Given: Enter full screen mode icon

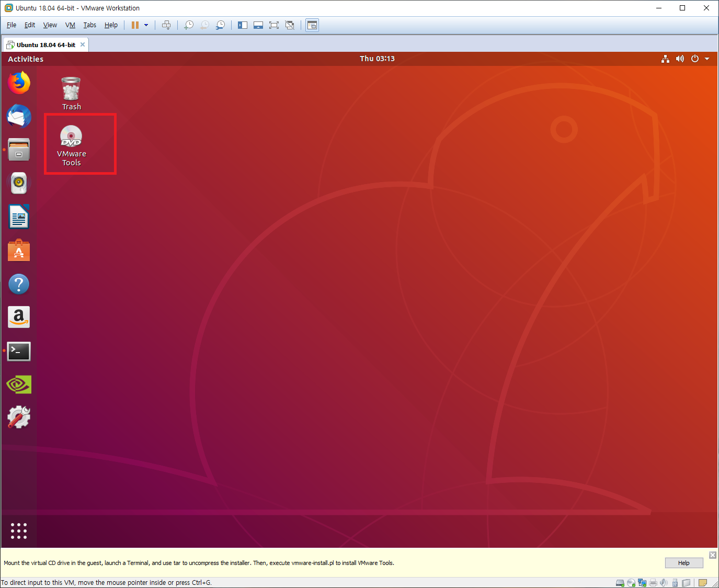Looking at the screenshot, I should pos(274,25).
